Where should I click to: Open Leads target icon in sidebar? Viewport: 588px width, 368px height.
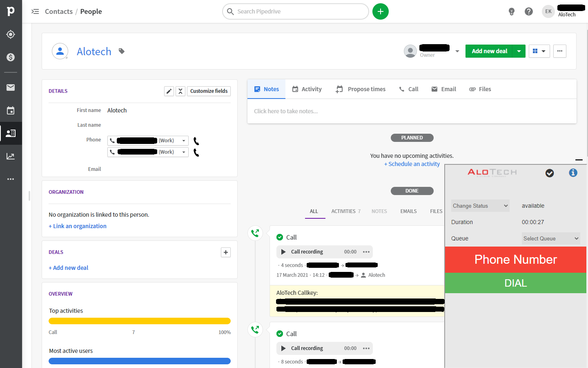coord(11,34)
